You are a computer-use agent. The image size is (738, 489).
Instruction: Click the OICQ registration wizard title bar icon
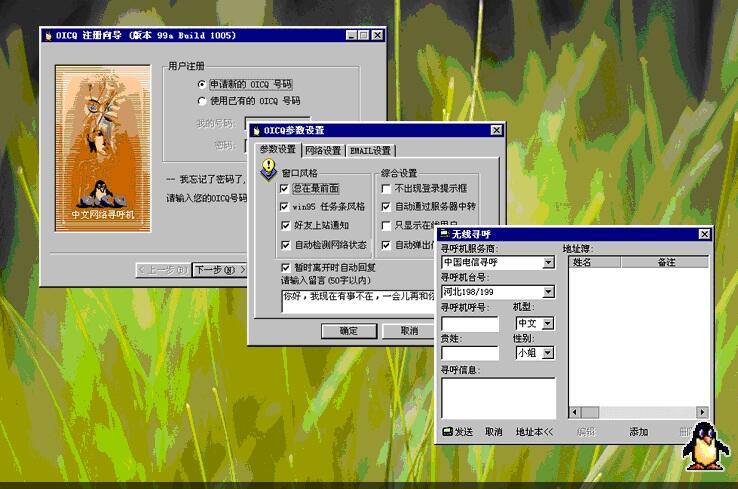click(48, 35)
